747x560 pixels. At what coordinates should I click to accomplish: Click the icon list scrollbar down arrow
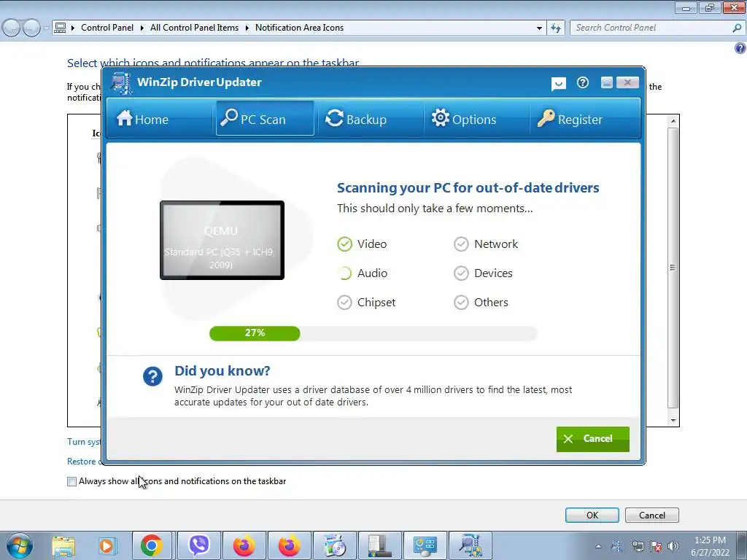[x=673, y=421]
